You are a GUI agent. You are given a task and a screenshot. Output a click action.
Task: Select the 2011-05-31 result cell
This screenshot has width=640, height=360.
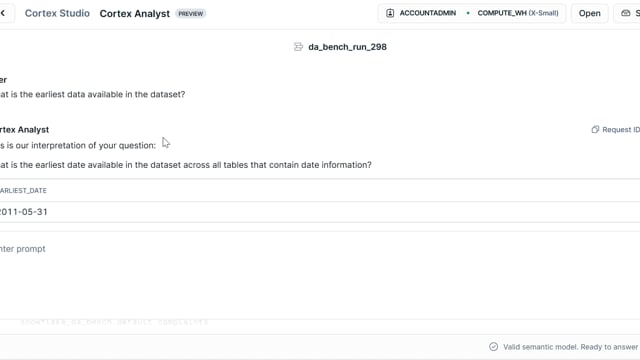click(24, 212)
